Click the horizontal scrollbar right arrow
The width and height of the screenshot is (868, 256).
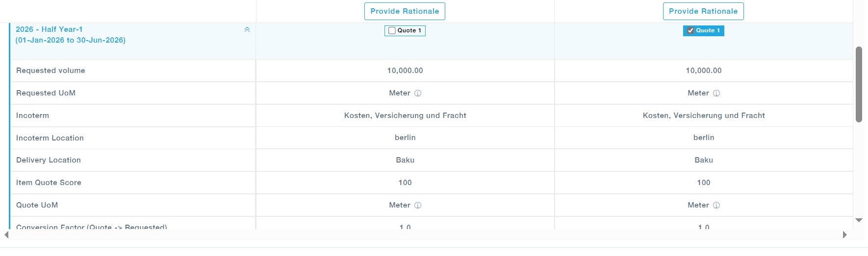(844, 235)
